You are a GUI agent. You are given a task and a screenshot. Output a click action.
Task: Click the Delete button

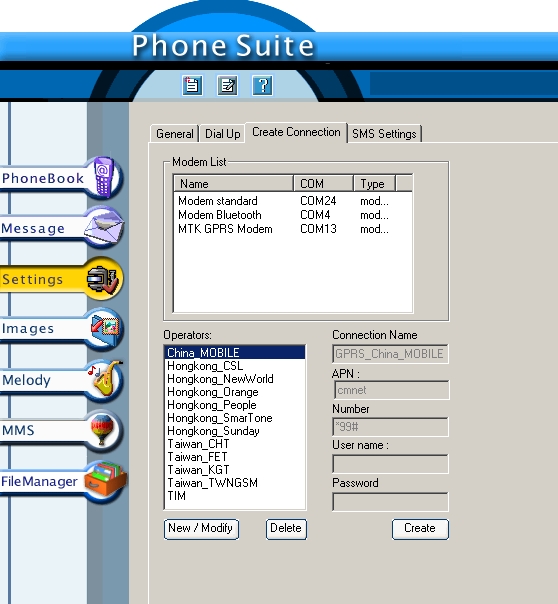[x=286, y=528]
